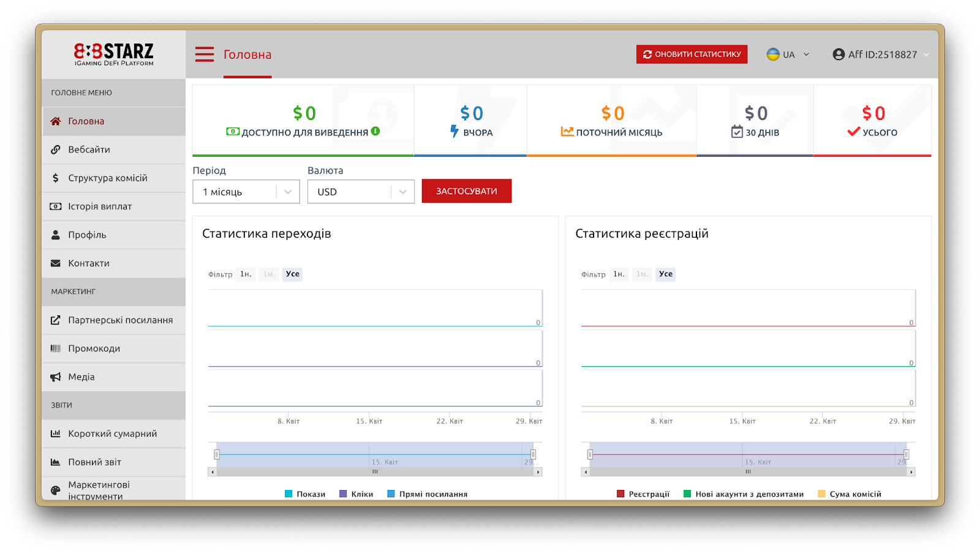This screenshot has height=553, width=980.
Task: Click the account avatar icon
Action: [x=839, y=55]
